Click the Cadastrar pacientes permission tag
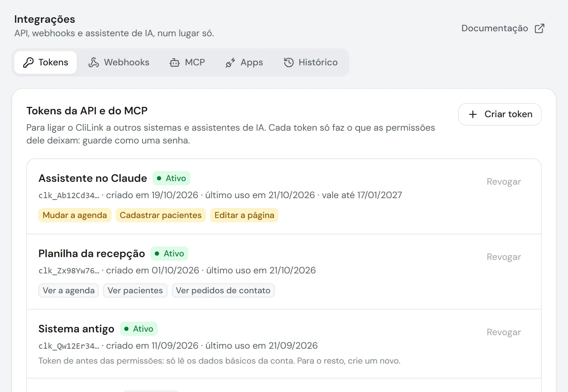Screen dimensions: 568x392 161,215
